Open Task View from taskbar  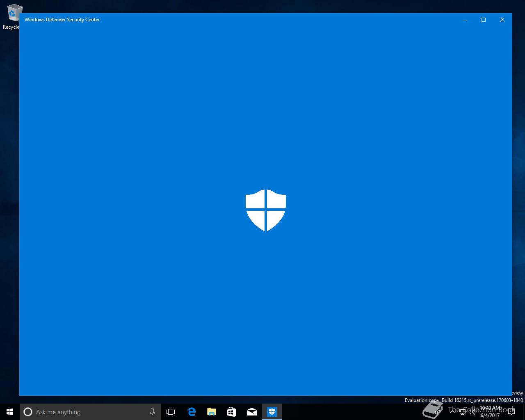tap(171, 412)
